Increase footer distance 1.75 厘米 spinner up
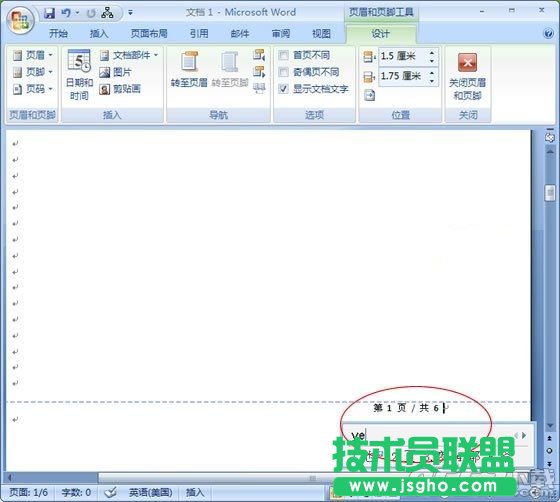The height and width of the screenshot is (502, 560). (x=432, y=72)
